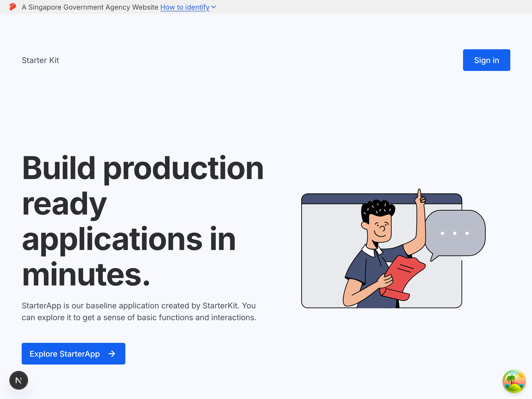Click the chevron next to How to identify

tap(213, 7)
